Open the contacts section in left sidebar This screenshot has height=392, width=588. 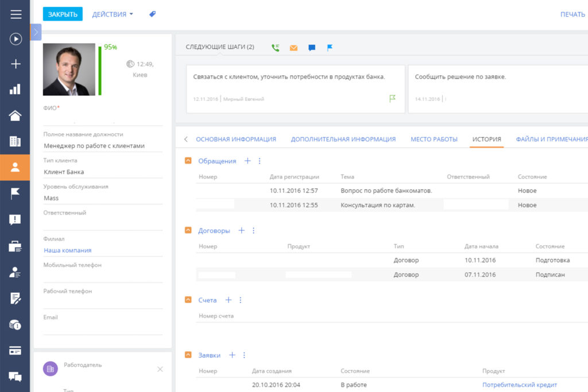[15, 168]
